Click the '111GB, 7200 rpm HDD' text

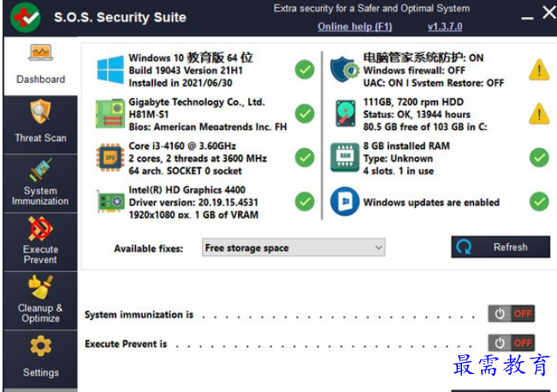coord(413,102)
